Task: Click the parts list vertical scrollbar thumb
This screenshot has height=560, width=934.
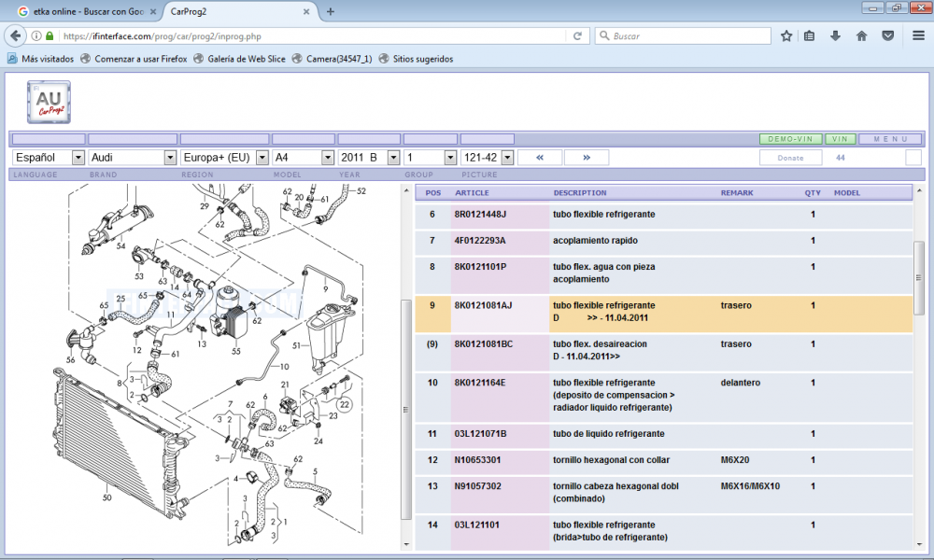Action: click(x=918, y=277)
